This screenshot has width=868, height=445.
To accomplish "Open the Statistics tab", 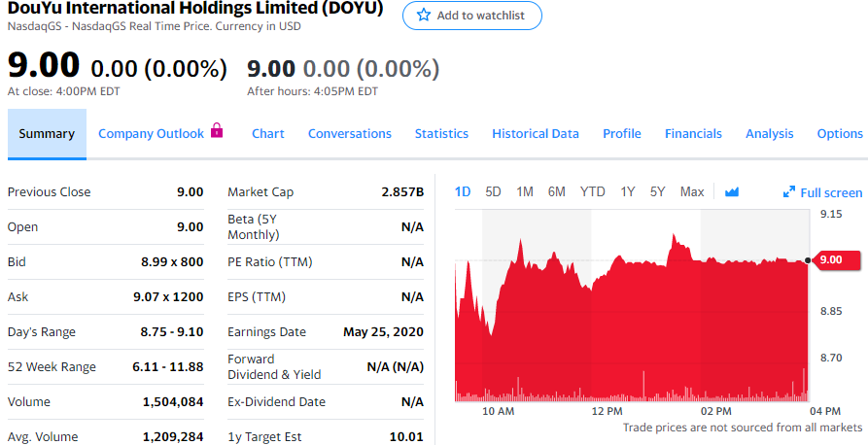I will 441,134.
